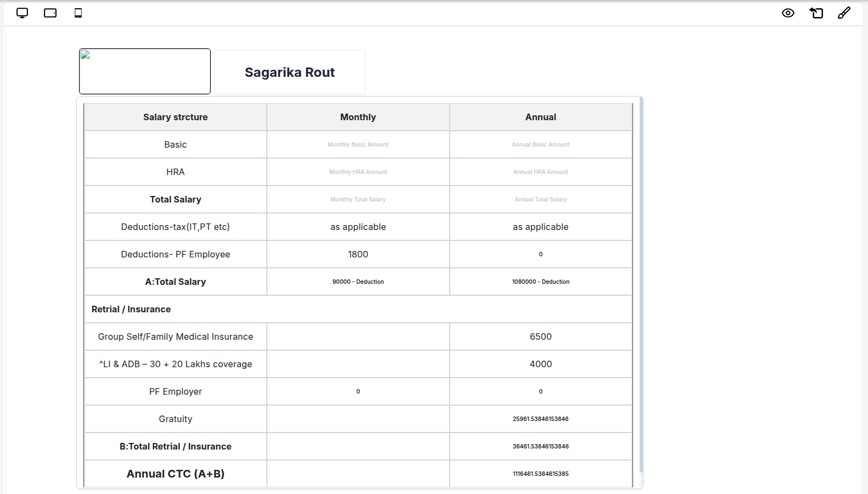The width and height of the screenshot is (868, 494).
Task: Select the Salary strcture column header
Action: coord(175,117)
